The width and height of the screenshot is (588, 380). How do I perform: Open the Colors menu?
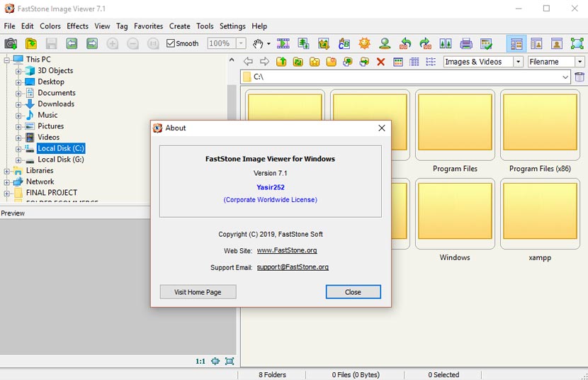pyautogui.click(x=50, y=26)
